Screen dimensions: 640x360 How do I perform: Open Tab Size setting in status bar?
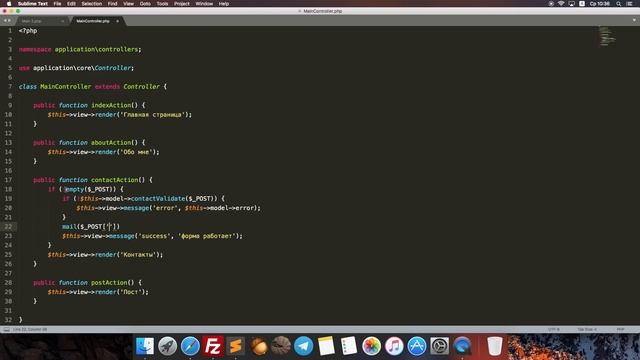click(587, 329)
